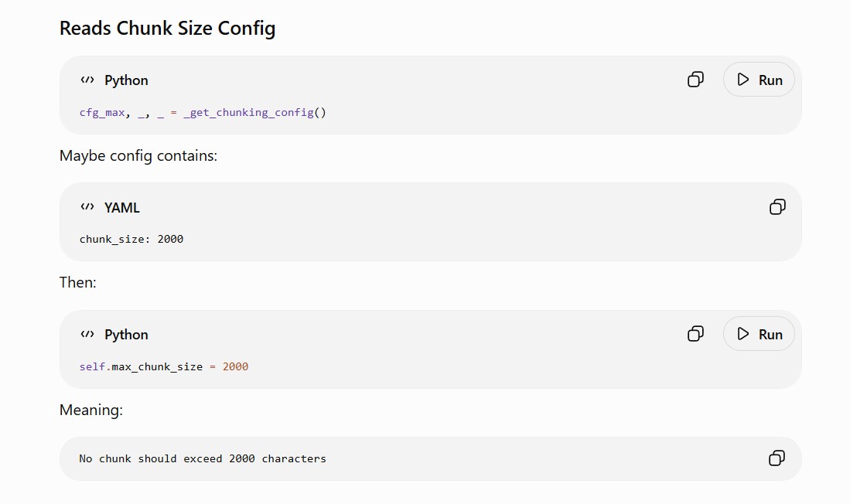Click the 'self.max_chunk_size = 2000' code line
This screenshot has width=850, height=504.
[164, 367]
